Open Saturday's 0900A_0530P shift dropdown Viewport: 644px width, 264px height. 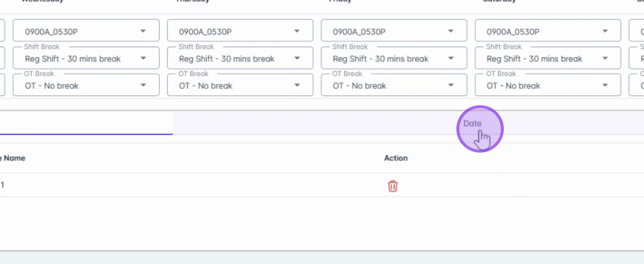(548, 31)
